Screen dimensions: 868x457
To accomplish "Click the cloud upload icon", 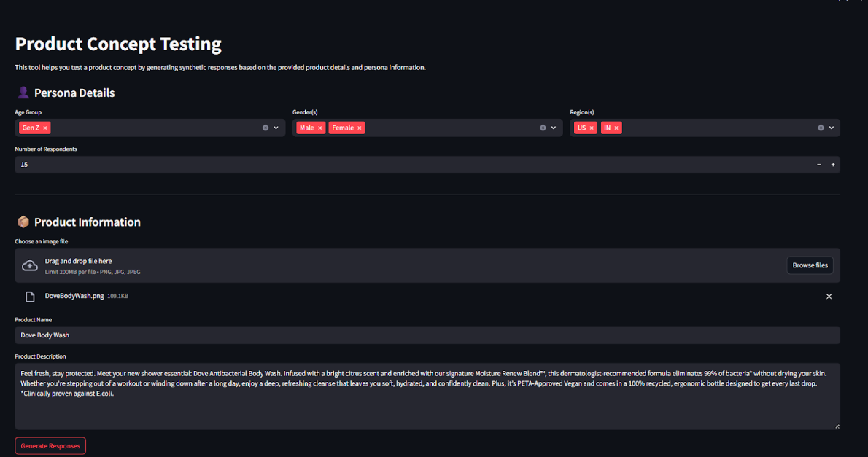I will click(x=30, y=266).
